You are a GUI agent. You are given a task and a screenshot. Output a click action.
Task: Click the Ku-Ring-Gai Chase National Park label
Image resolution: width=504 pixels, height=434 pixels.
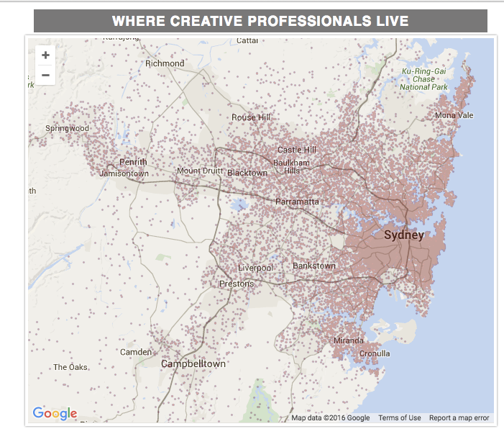(423, 79)
